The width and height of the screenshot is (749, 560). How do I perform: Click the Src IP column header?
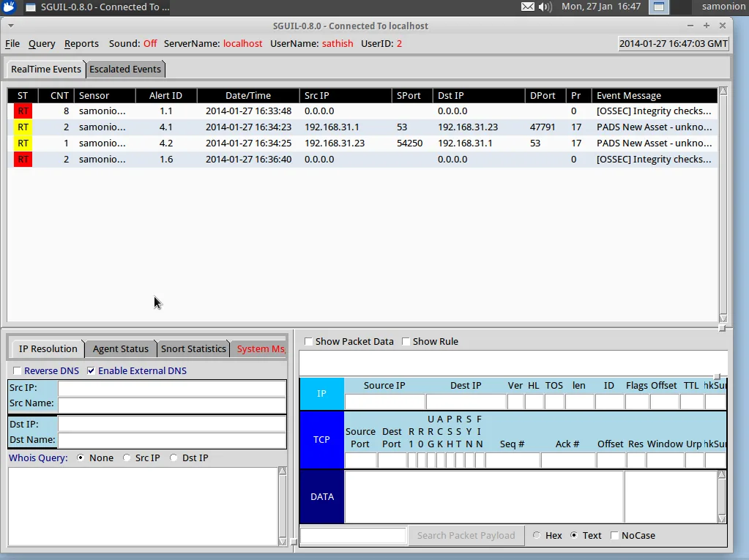(x=346, y=95)
